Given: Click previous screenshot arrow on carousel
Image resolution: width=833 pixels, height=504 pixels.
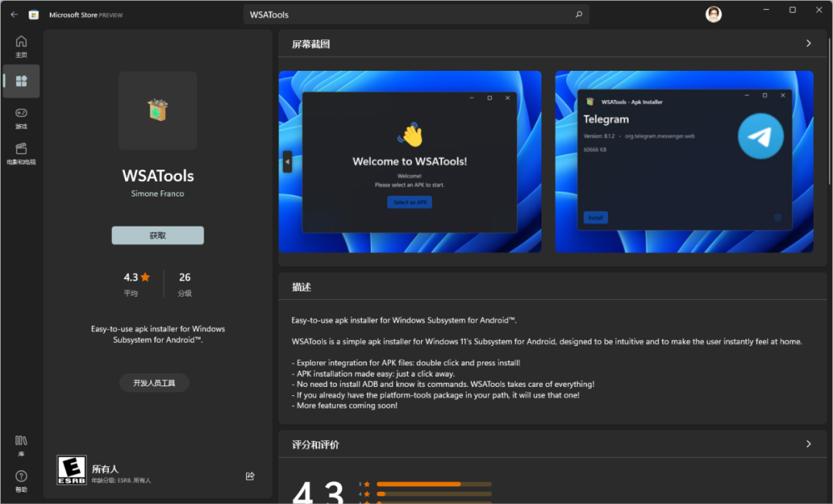Looking at the screenshot, I should [288, 162].
